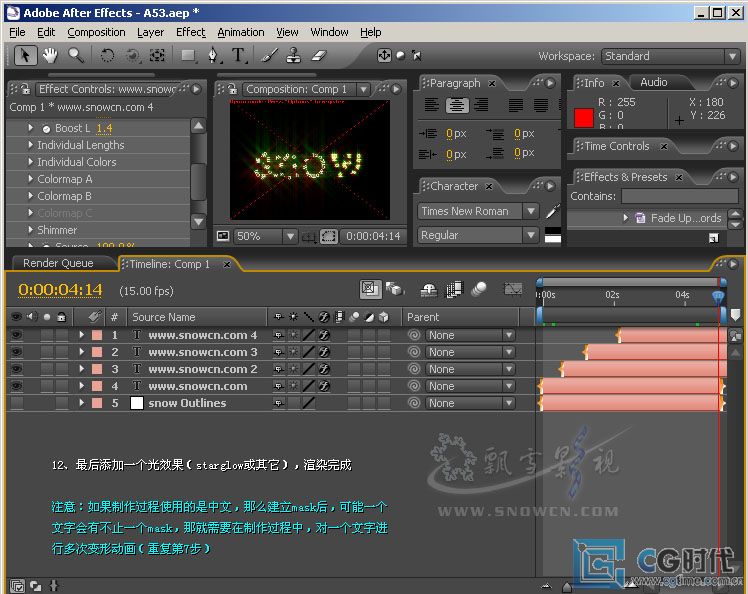
Task: Select the Zoom magnifier tool
Action: [x=76, y=56]
